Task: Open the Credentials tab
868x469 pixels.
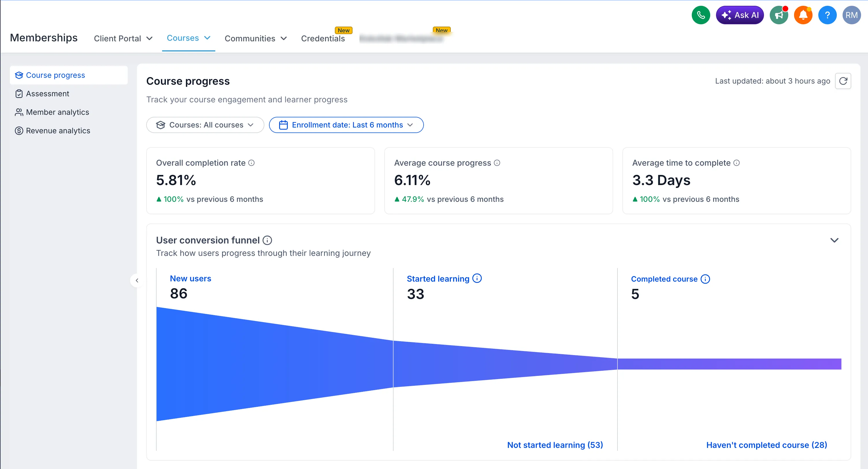Action: (x=323, y=38)
